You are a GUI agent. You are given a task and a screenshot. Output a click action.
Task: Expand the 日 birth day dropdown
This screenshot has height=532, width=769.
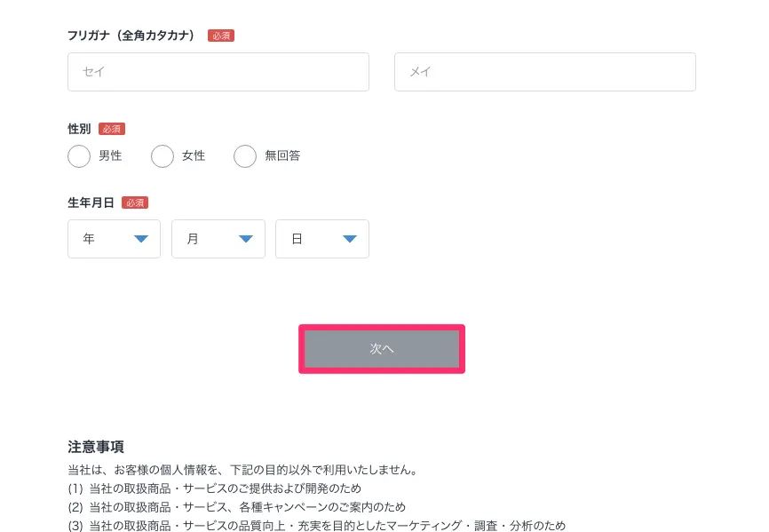coord(322,239)
